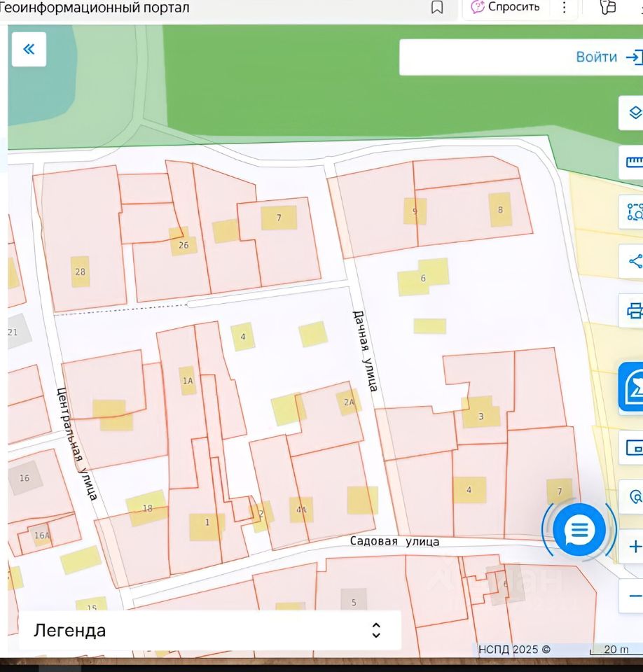The image size is (643, 672).
Task: Select the parcel with building 5
Action: 354,602
